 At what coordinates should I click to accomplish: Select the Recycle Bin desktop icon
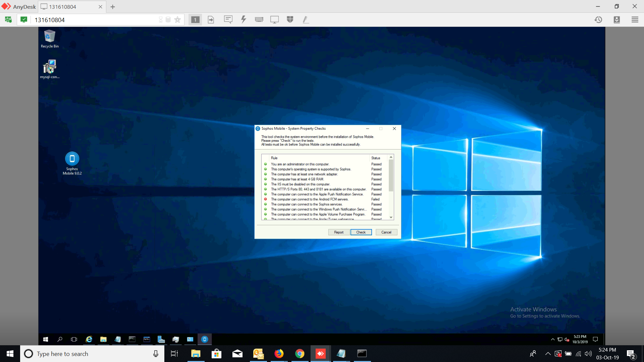(50, 39)
